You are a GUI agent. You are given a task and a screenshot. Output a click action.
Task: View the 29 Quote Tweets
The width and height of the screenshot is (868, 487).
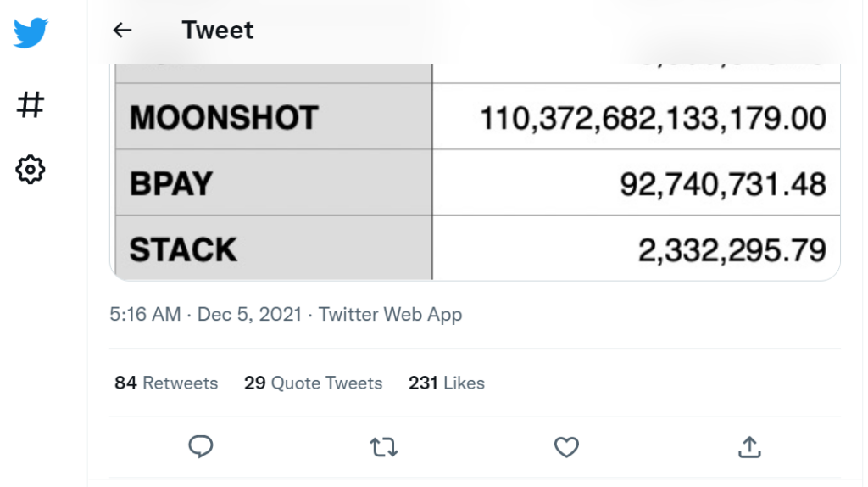tap(314, 383)
